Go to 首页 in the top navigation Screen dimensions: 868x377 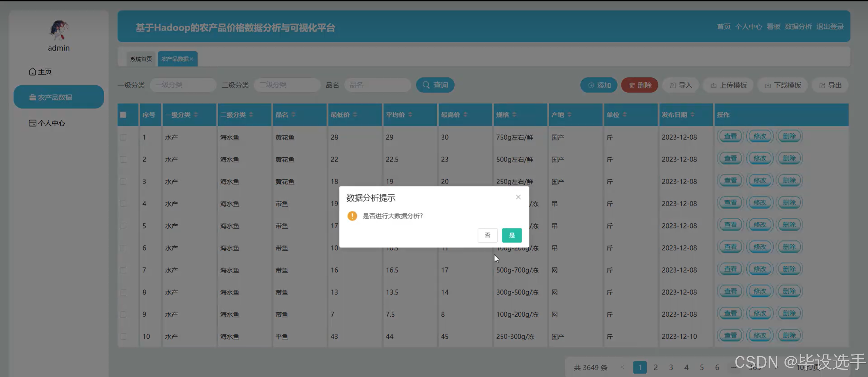point(724,27)
